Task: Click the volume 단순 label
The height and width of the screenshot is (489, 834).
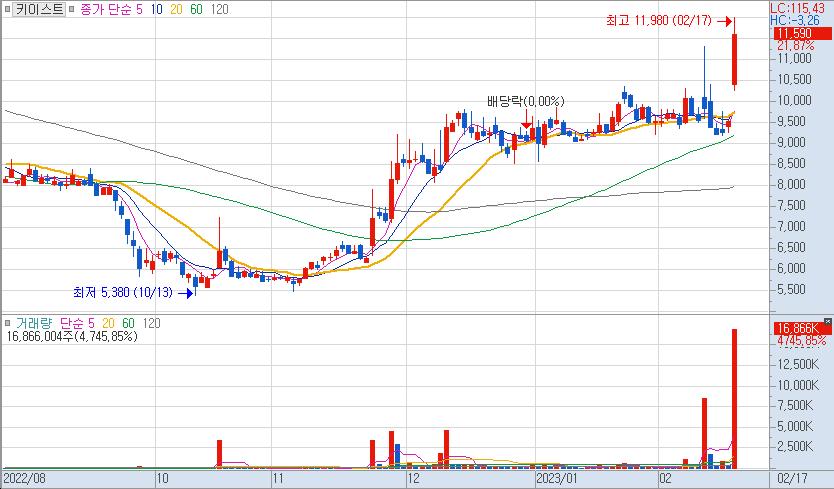Action: (x=72, y=323)
